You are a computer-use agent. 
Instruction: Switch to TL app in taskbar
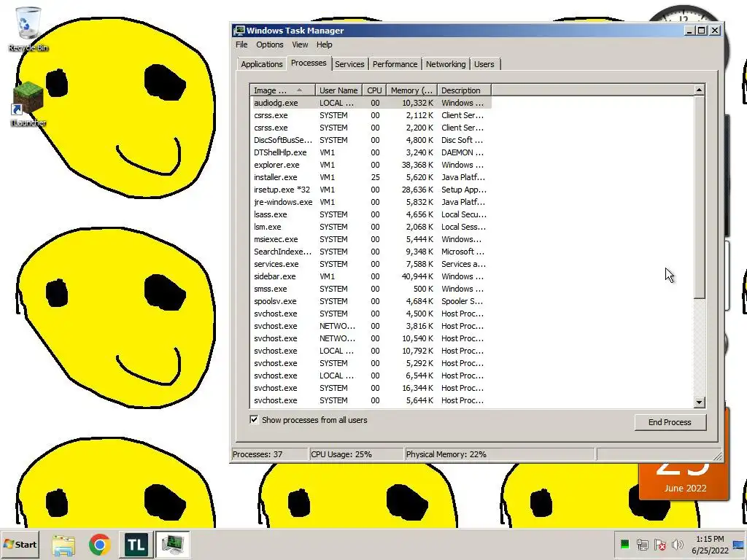(x=136, y=545)
